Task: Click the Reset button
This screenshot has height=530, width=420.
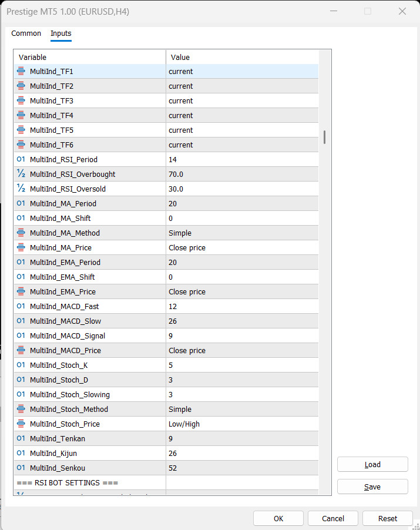Action: pos(388,518)
